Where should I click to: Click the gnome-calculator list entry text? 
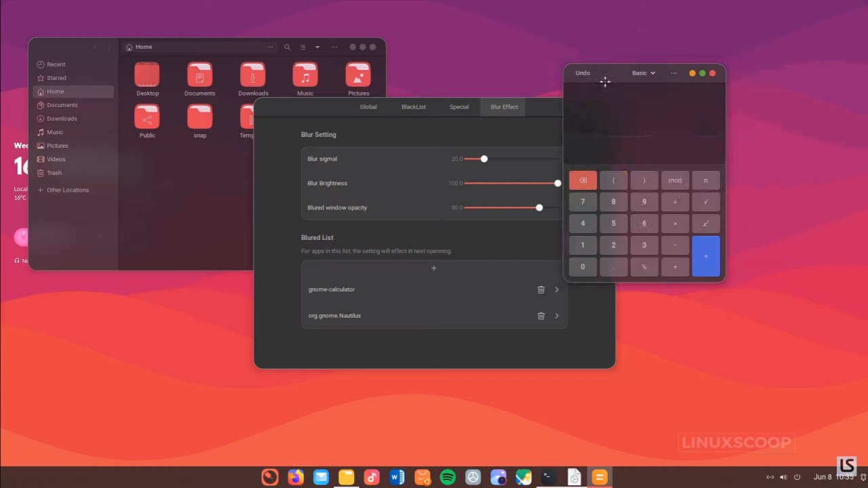tap(332, 289)
